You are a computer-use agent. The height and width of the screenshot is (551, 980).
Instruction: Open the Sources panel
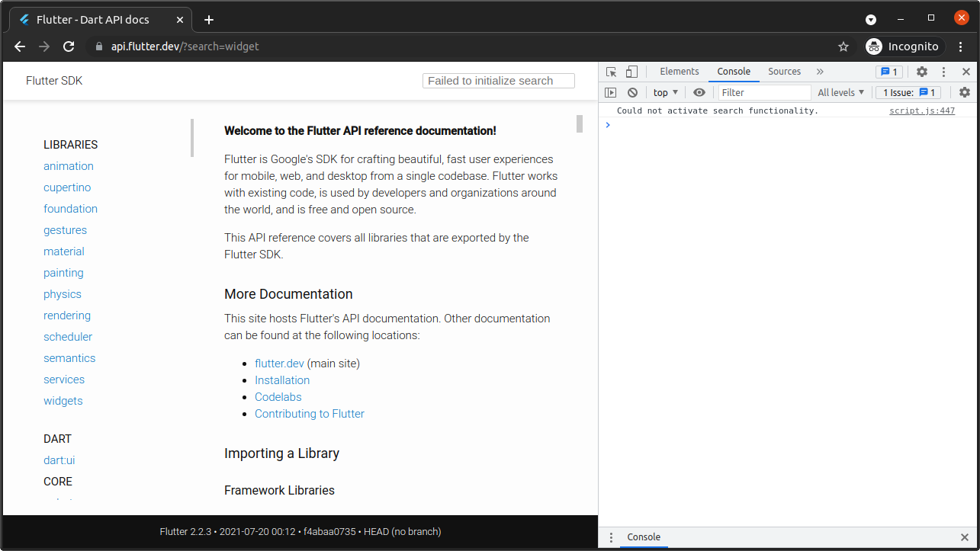784,71
